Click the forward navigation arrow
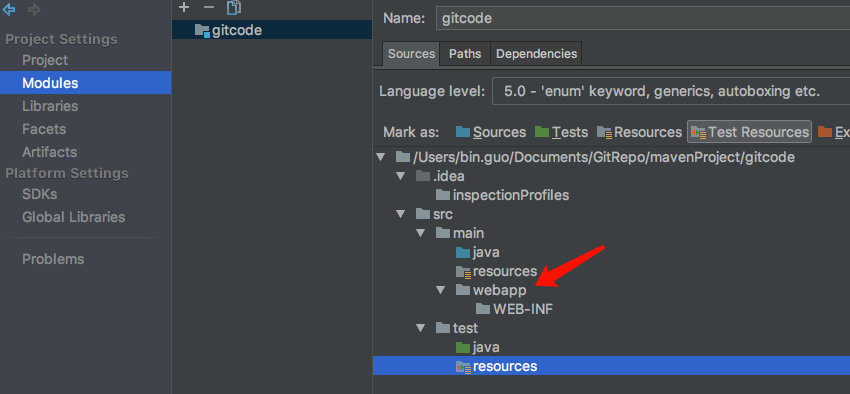Screen dimensions: 850x394 (34, 9)
